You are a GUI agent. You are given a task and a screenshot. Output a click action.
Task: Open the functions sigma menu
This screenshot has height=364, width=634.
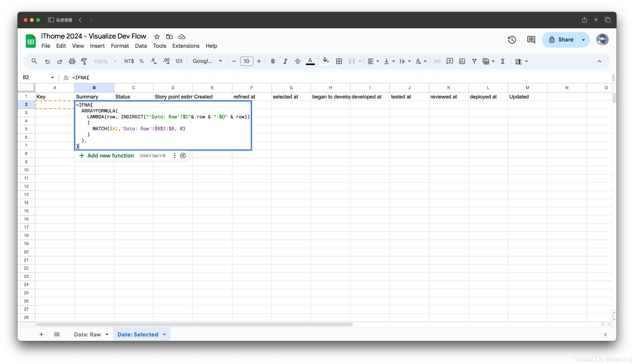tap(503, 61)
